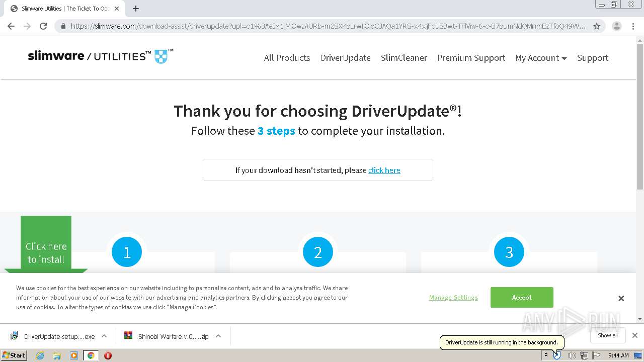Click the Show desktop icon
This screenshot has height=362, width=644.
coord(638,355)
